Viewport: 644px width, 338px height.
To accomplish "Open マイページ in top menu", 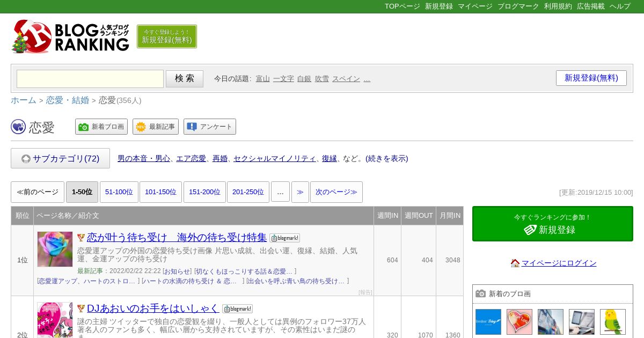I will 475,6.
